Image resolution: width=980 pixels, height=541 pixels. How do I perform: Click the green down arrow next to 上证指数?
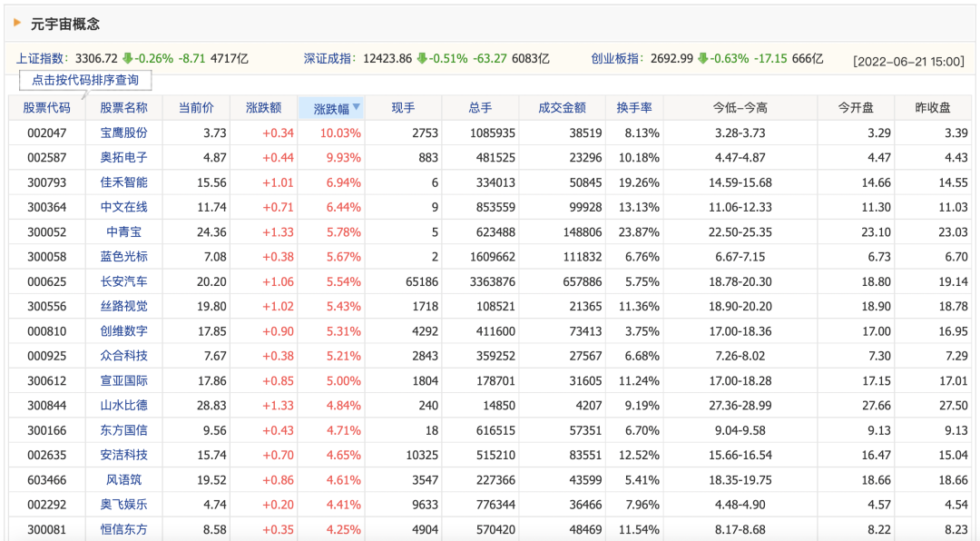[x=128, y=58]
